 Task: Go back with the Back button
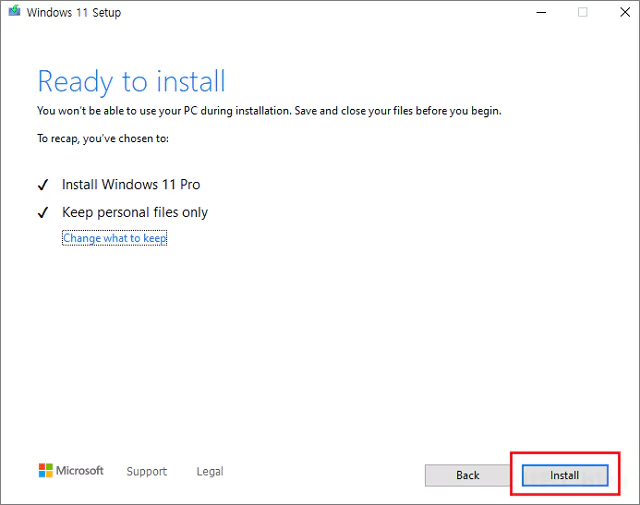tap(467, 475)
